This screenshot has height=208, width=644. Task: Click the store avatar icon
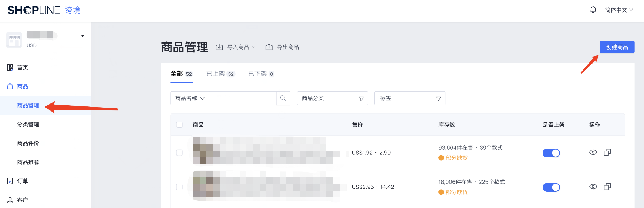tap(14, 39)
